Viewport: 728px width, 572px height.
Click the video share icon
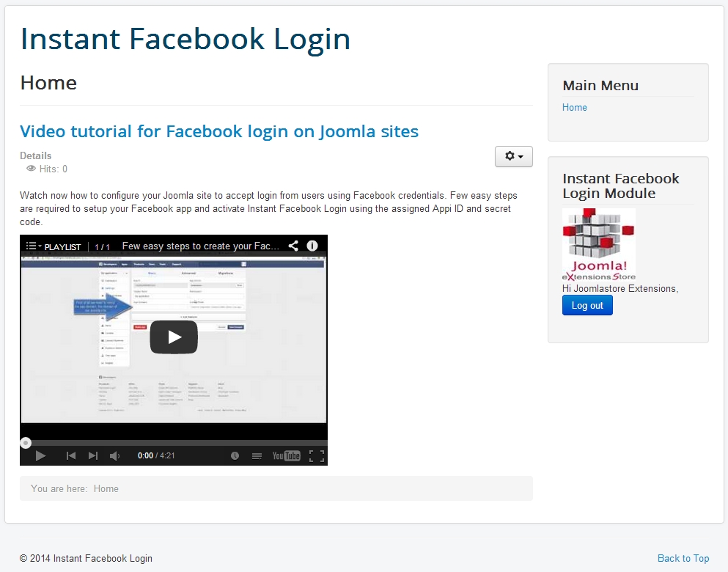coord(293,246)
